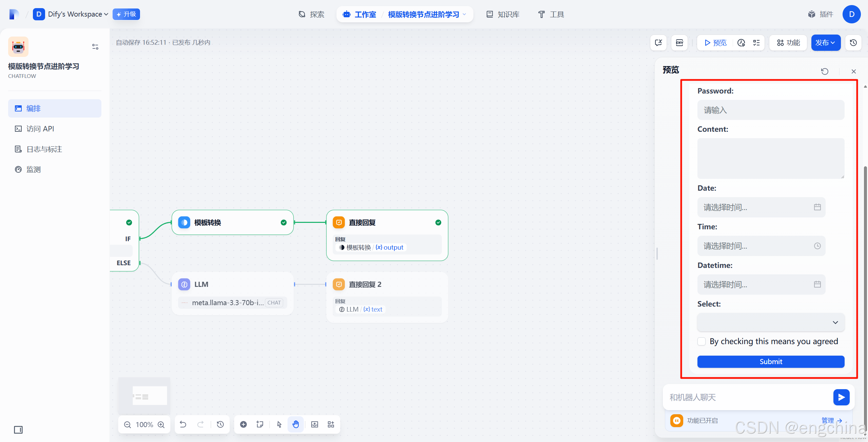Click the blue Submit button
Screen dimensions: 868x442
[771, 361]
